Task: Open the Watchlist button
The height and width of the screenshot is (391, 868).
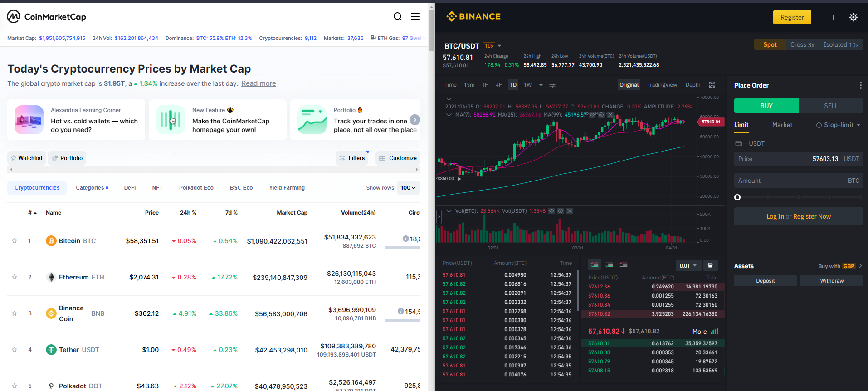Action: pos(27,158)
